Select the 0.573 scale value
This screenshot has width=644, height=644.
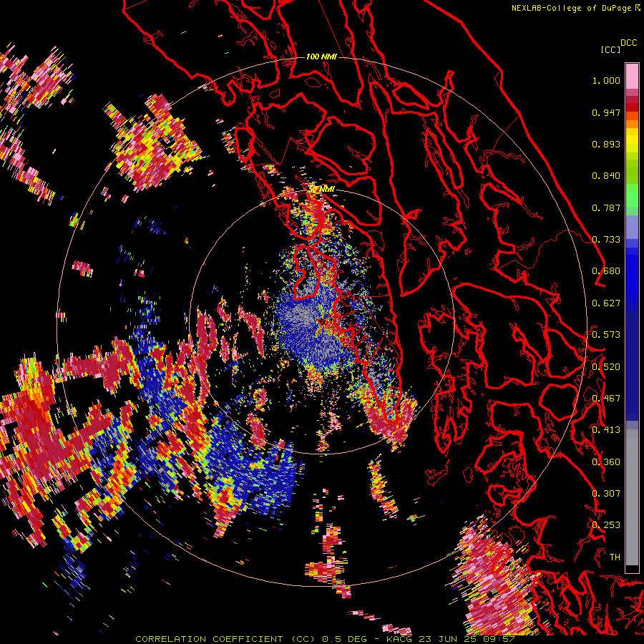pos(606,335)
